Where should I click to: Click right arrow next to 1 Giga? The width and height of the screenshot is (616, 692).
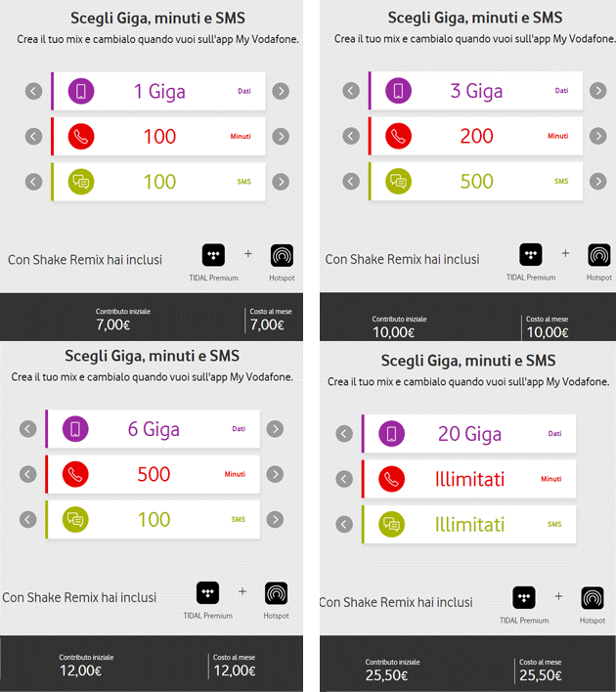click(281, 91)
